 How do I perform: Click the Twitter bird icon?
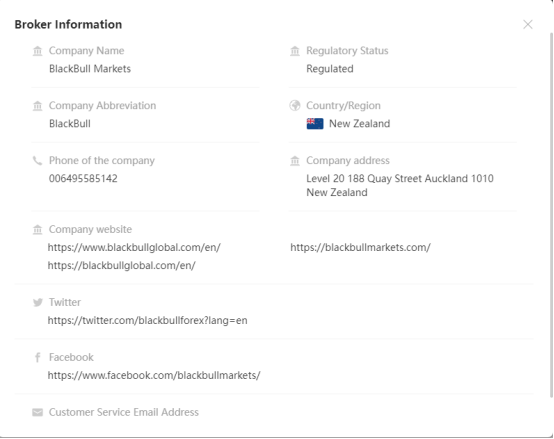38,303
